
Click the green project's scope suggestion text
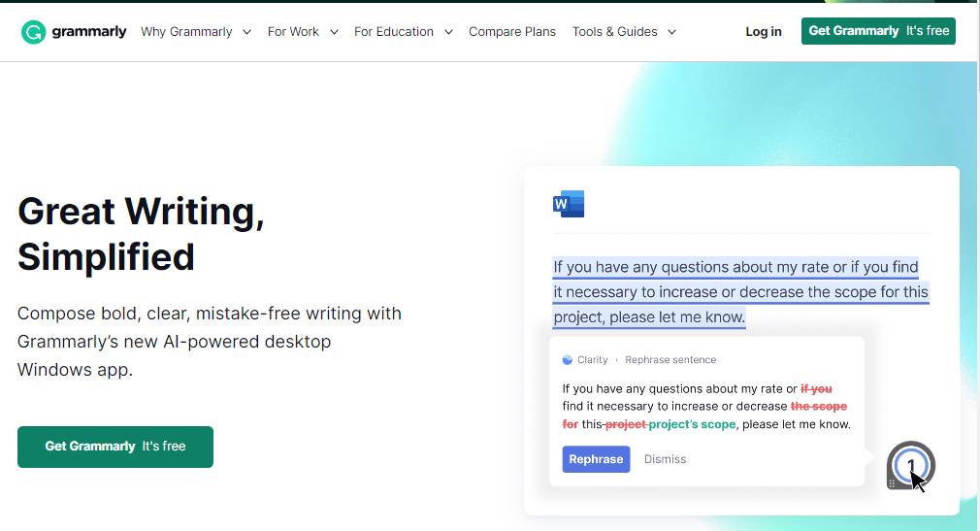click(x=692, y=424)
